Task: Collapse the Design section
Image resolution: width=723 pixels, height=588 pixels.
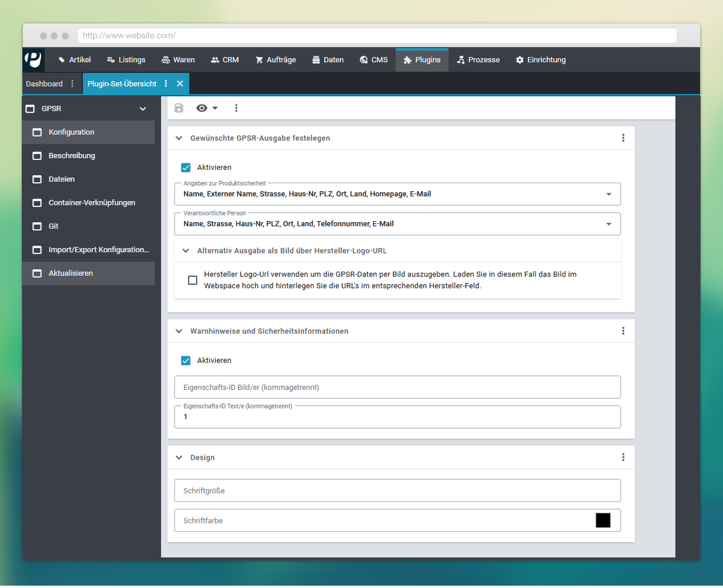Action: pyautogui.click(x=179, y=457)
